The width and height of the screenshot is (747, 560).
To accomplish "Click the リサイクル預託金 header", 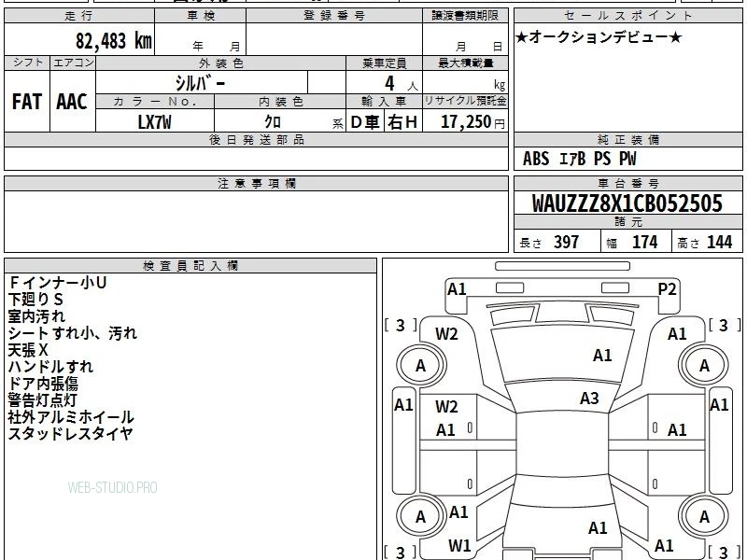I will [x=465, y=101].
